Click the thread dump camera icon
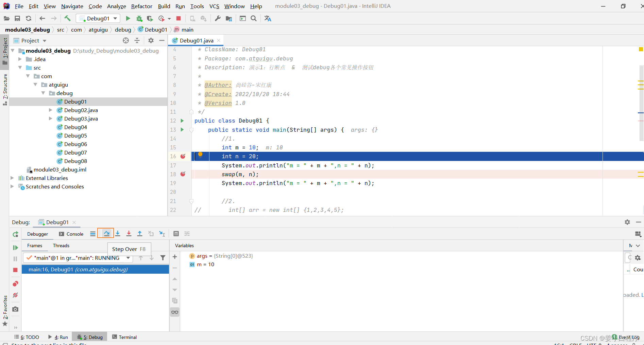 (15, 309)
